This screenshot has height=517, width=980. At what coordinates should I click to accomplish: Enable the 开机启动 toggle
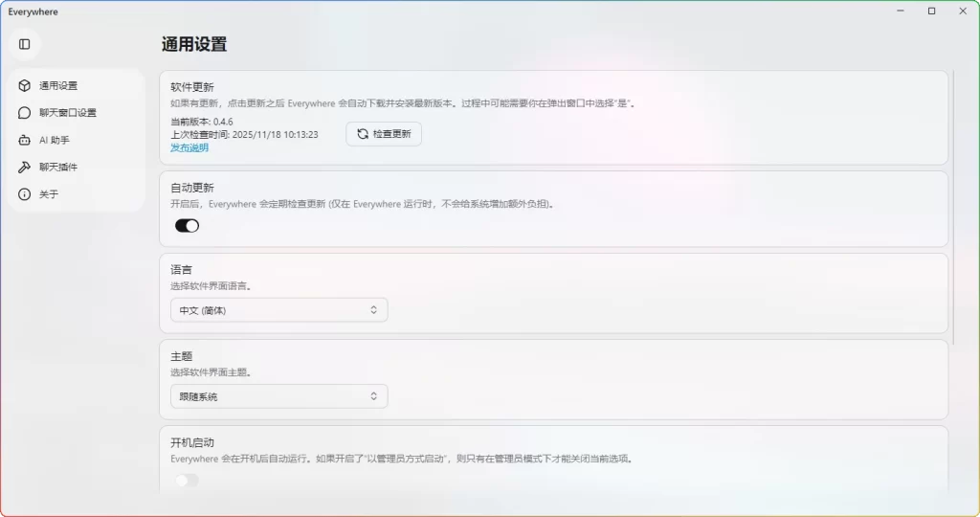click(x=187, y=480)
